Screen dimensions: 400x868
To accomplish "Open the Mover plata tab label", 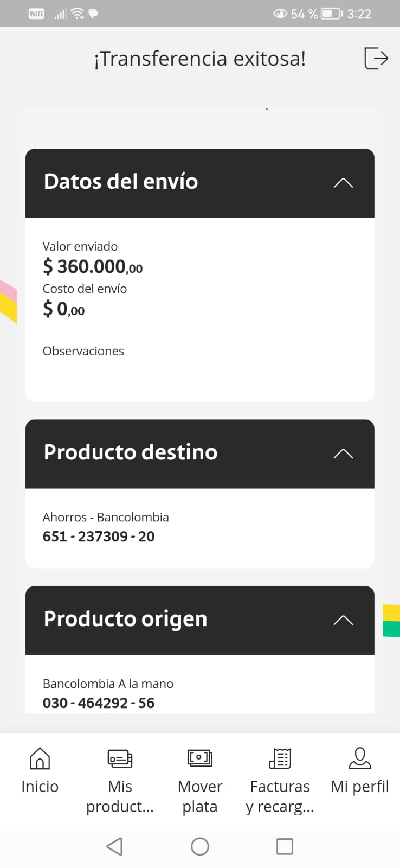I will 200,796.
